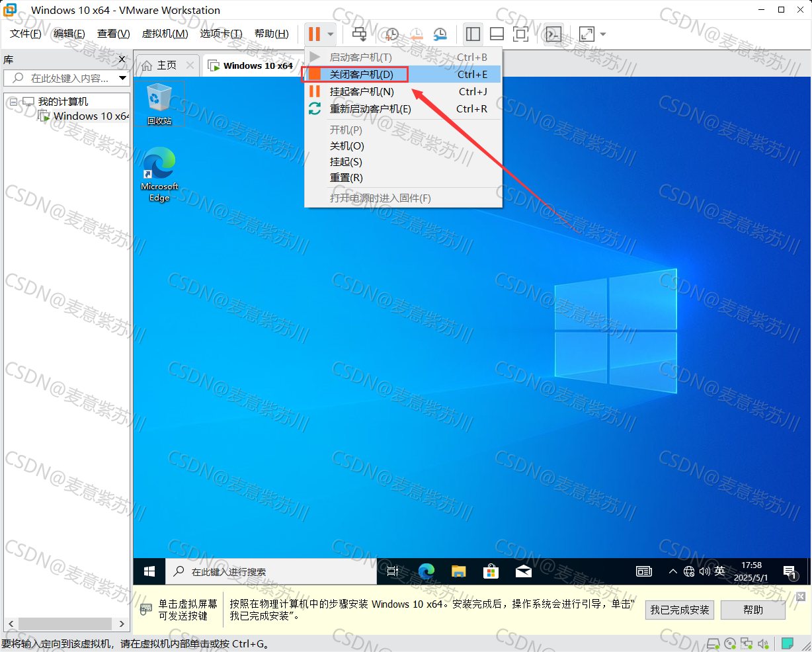Click the 英 input method indicator
Image resolution: width=812 pixels, height=652 pixels.
coord(720,571)
